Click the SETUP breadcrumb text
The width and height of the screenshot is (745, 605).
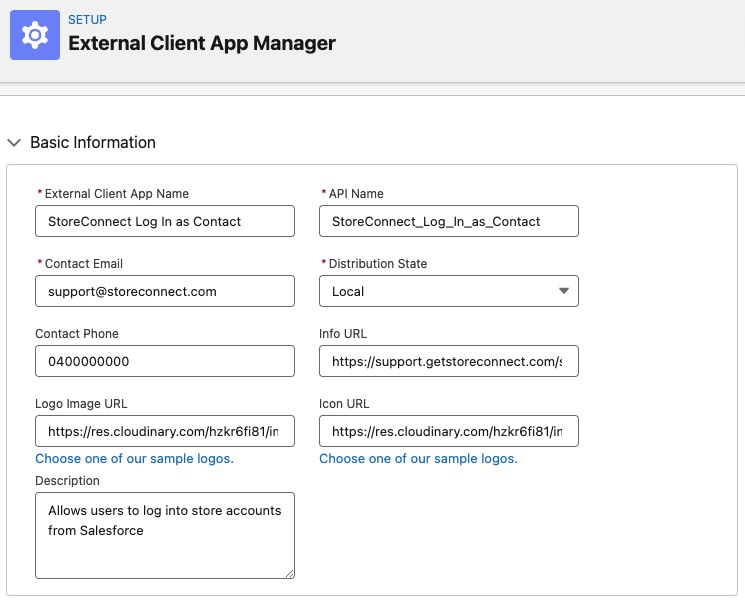tap(87, 20)
